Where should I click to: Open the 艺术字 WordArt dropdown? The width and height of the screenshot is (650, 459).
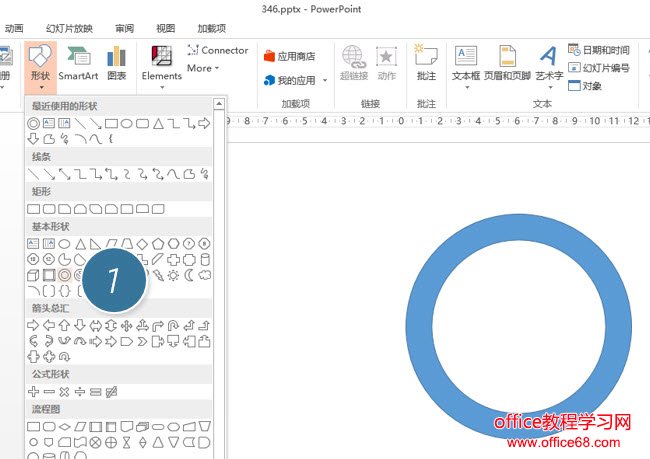pyautogui.click(x=548, y=65)
